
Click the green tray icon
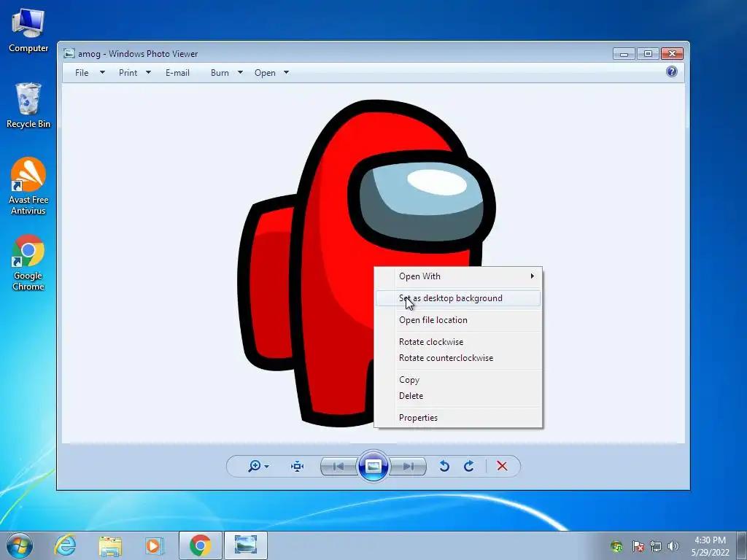(x=616, y=546)
